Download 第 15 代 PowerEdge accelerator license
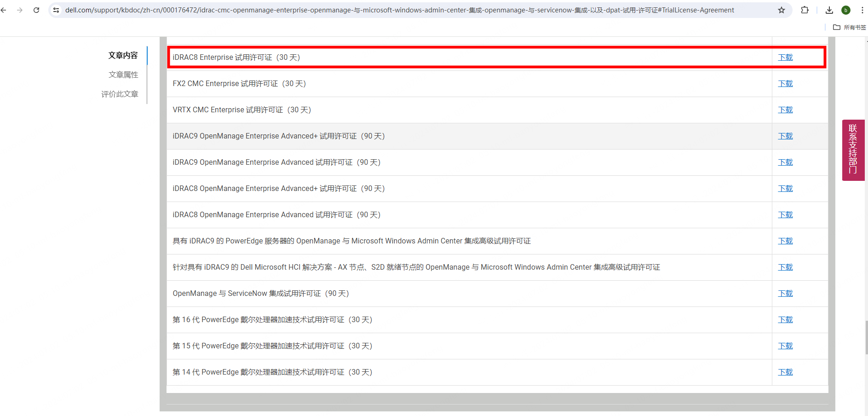Viewport: 868px width, 416px height. pyautogui.click(x=785, y=346)
